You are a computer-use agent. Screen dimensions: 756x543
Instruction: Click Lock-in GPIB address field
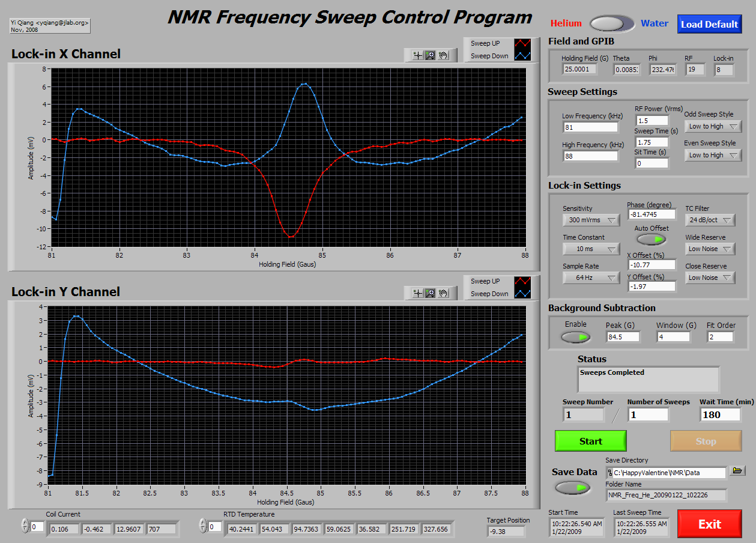coord(724,69)
